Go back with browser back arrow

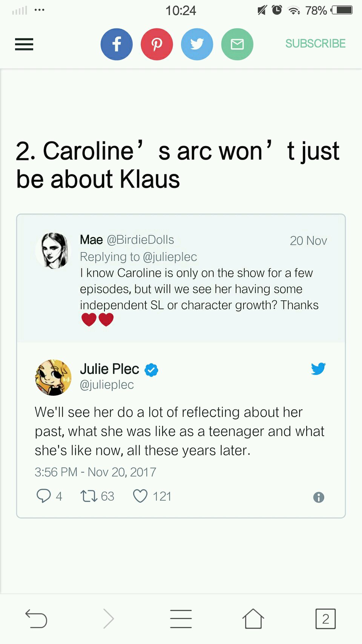click(36, 619)
